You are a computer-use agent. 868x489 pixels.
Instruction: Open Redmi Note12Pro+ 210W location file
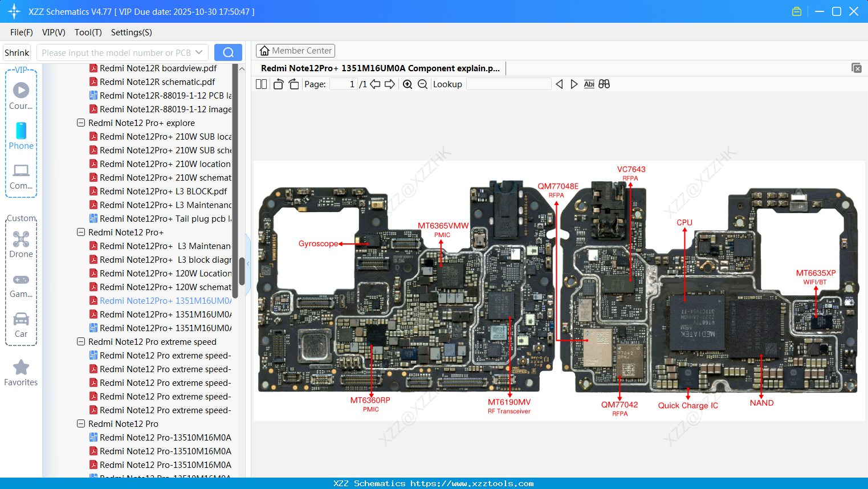[x=160, y=164]
